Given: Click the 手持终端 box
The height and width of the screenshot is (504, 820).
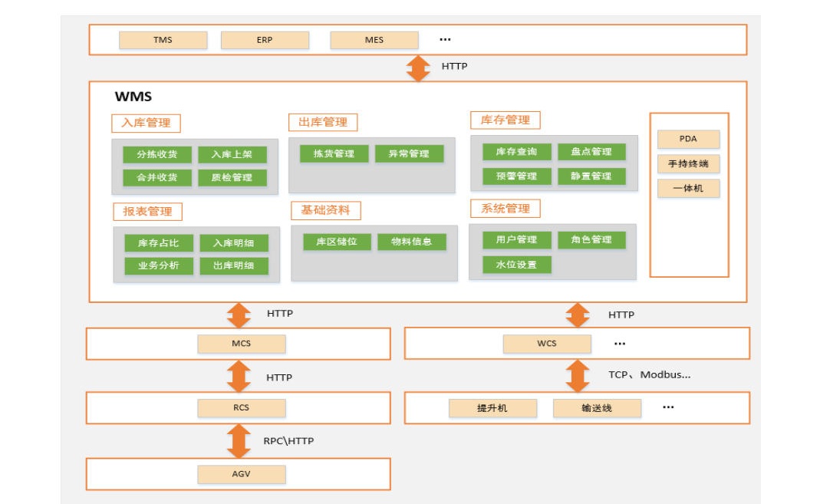Looking at the screenshot, I should coord(688,164).
